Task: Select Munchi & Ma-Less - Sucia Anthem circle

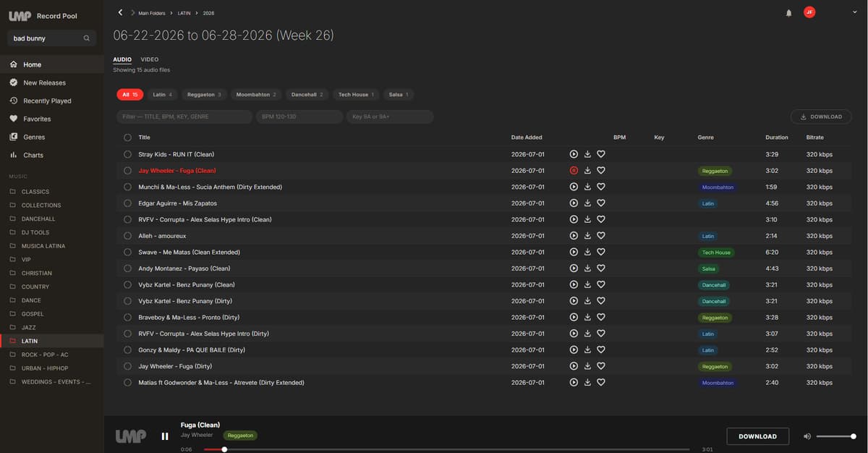Action: pyautogui.click(x=127, y=187)
